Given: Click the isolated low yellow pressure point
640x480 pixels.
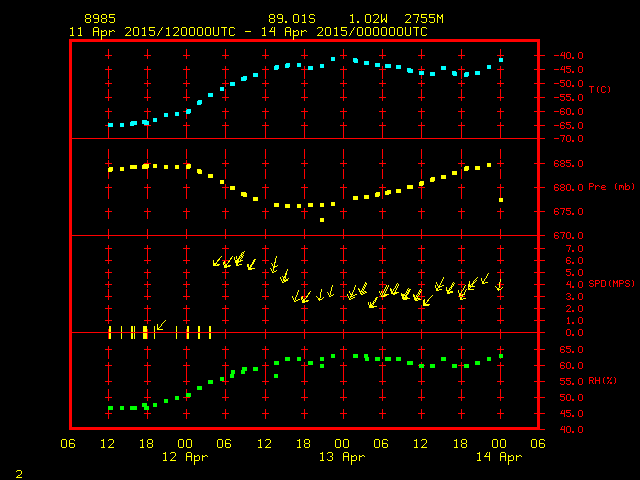Looking at the screenshot, I should pos(321,220).
